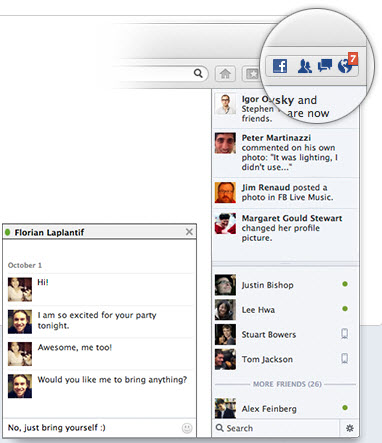This screenshot has height=443, width=382.
Task: Open the sidebar settings gear
Action: coord(349,428)
